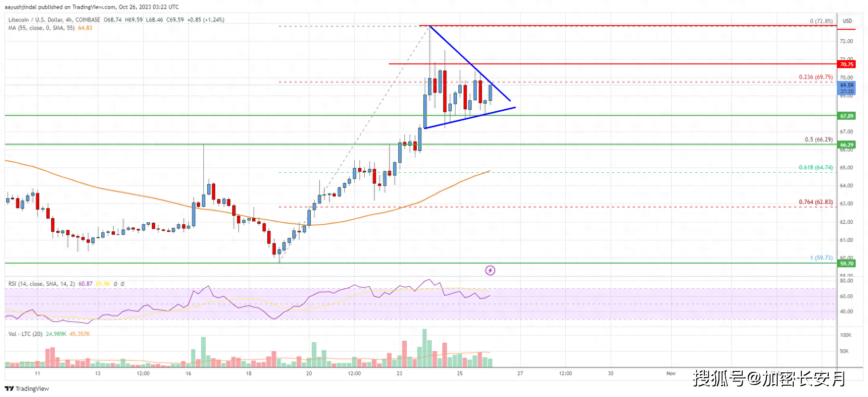Click the RSI (14, close, SMA, 14, 2) indicator label

point(42,284)
